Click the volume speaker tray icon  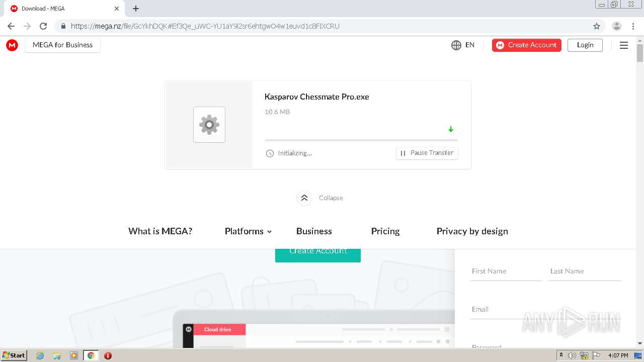point(572,355)
